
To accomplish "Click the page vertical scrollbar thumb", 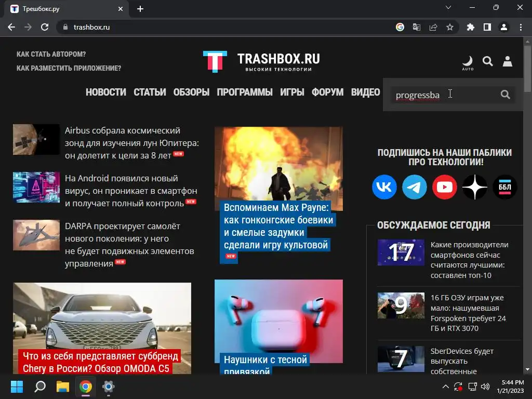I will coord(527,68).
